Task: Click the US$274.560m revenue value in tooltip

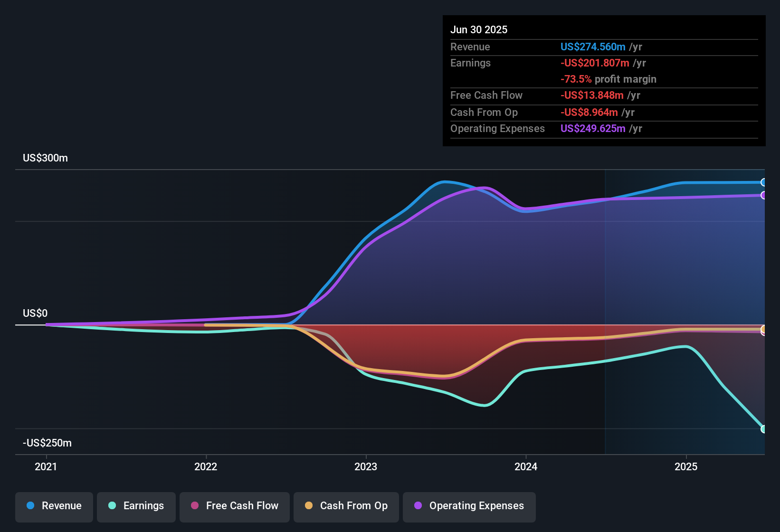Action: 592,47
